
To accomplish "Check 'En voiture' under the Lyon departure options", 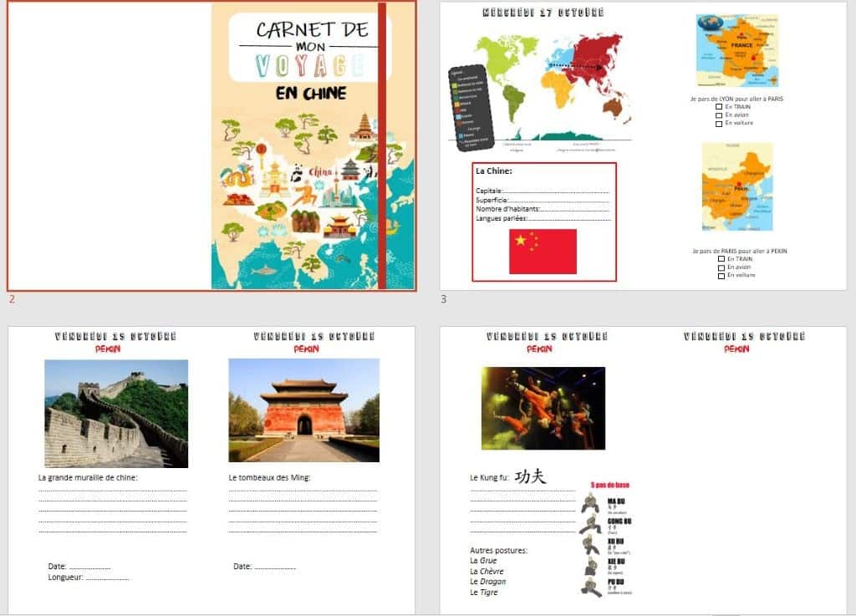I will pyautogui.click(x=719, y=123).
